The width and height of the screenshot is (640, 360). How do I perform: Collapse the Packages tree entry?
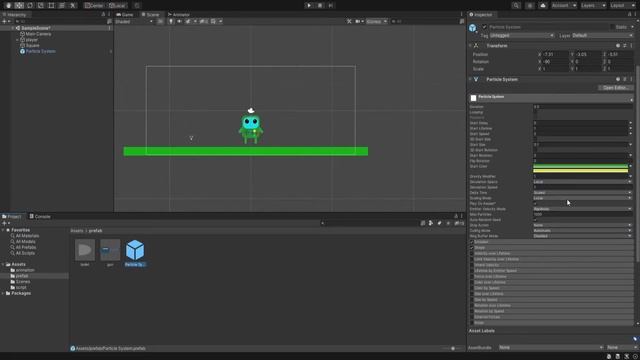pyautogui.click(x=3, y=293)
